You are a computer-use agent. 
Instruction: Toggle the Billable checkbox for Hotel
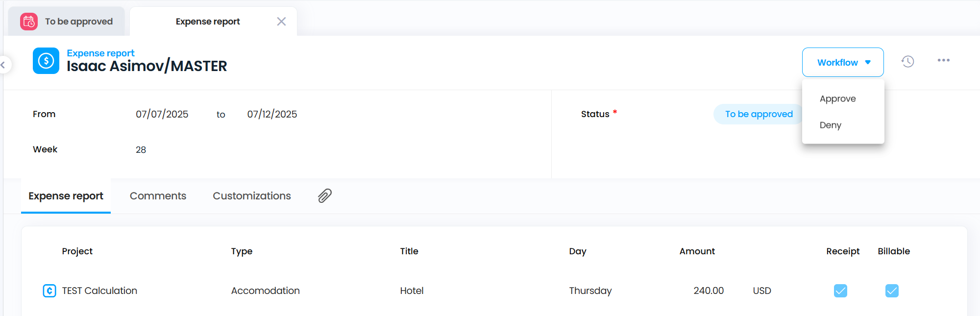(x=892, y=291)
